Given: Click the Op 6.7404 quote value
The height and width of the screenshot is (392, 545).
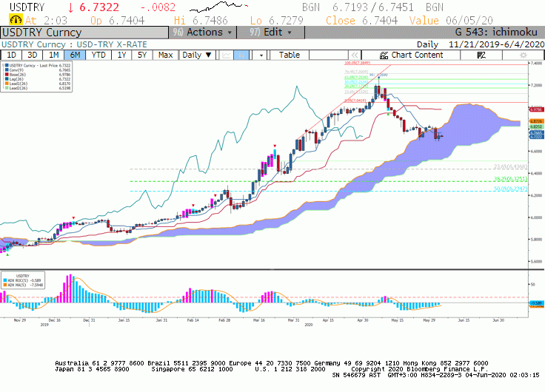Looking at the screenshot, I should pyautogui.click(x=117, y=21).
